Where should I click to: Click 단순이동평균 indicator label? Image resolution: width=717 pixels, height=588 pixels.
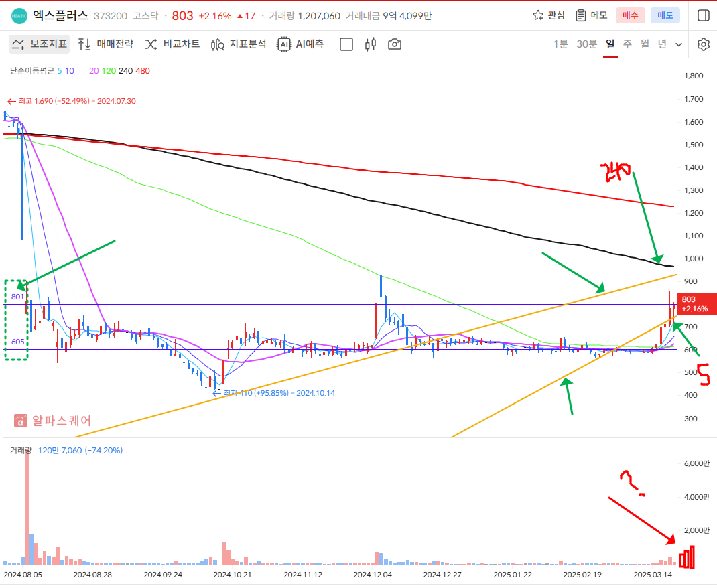pyautogui.click(x=32, y=71)
